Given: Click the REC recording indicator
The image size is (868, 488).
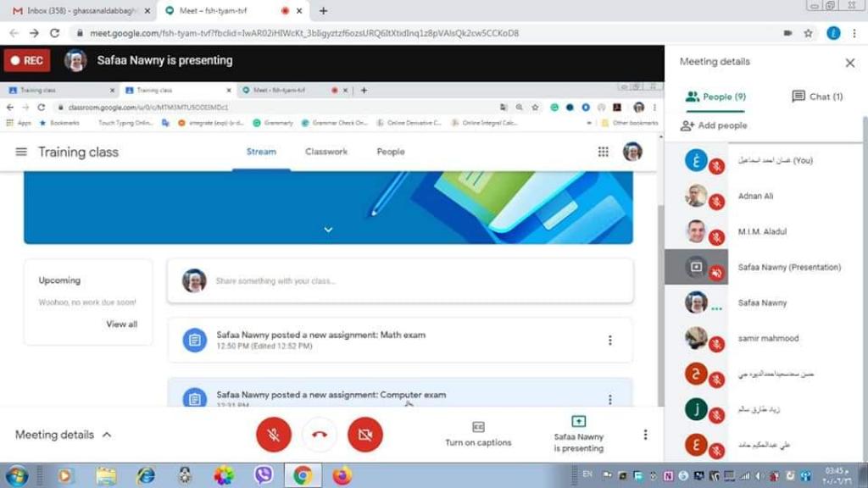Looking at the screenshot, I should click(26, 61).
